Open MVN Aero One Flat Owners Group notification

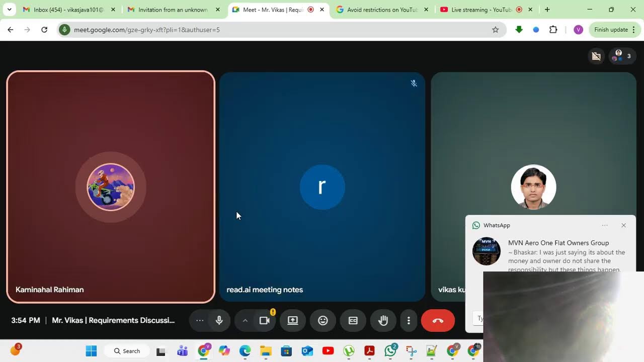[x=558, y=243]
